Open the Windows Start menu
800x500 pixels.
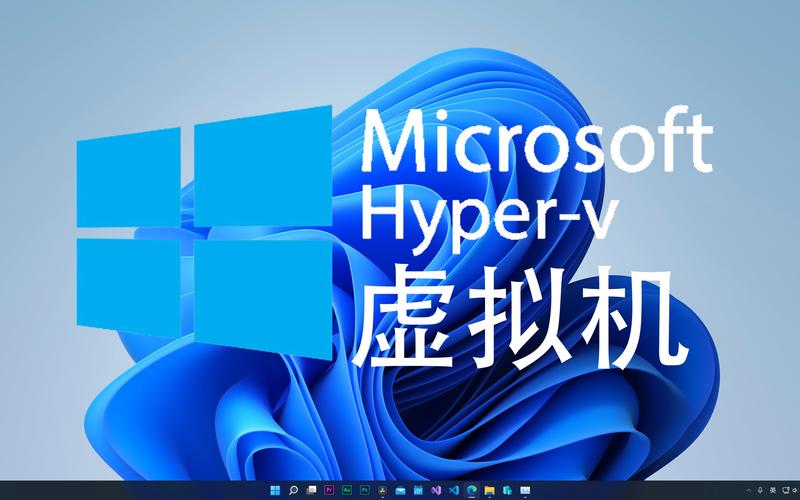275,490
